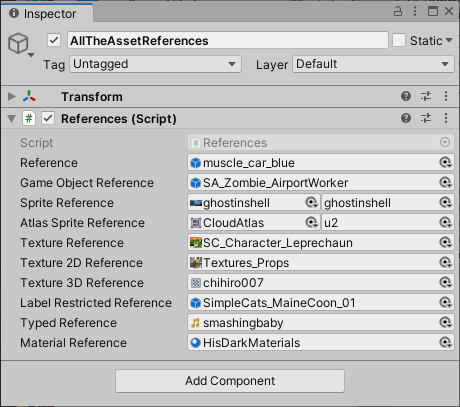The image size is (460, 407).
Task: Open object picker next to smashingbaby
Action: click(x=445, y=322)
